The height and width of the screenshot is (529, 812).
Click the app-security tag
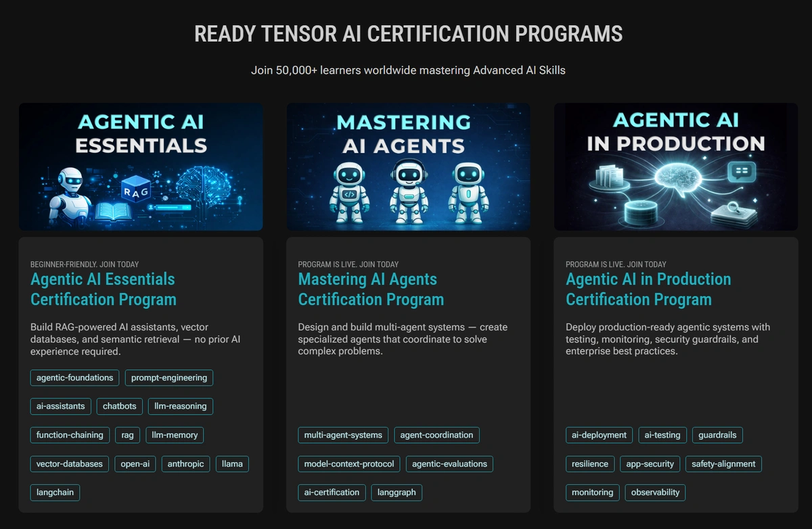[x=650, y=464]
